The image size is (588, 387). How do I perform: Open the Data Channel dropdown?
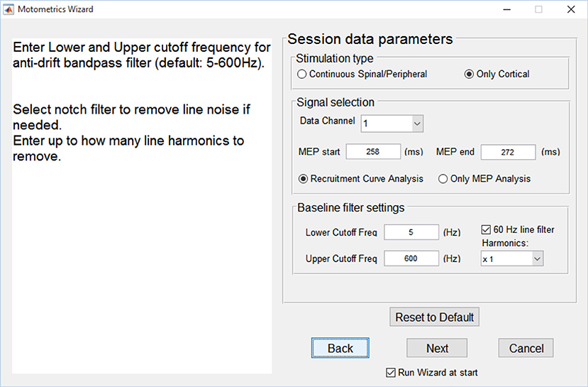click(x=392, y=124)
